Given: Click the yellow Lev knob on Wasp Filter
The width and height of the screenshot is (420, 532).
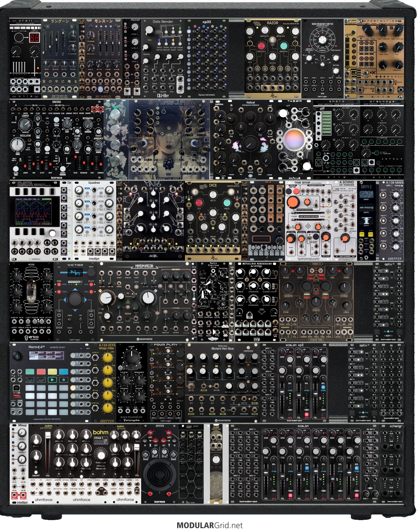Looking at the screenshot, I should pos(108,357).
